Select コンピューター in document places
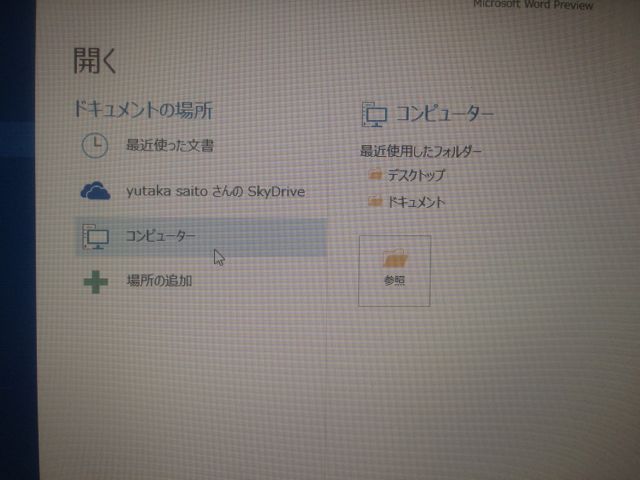 [202, 237]
